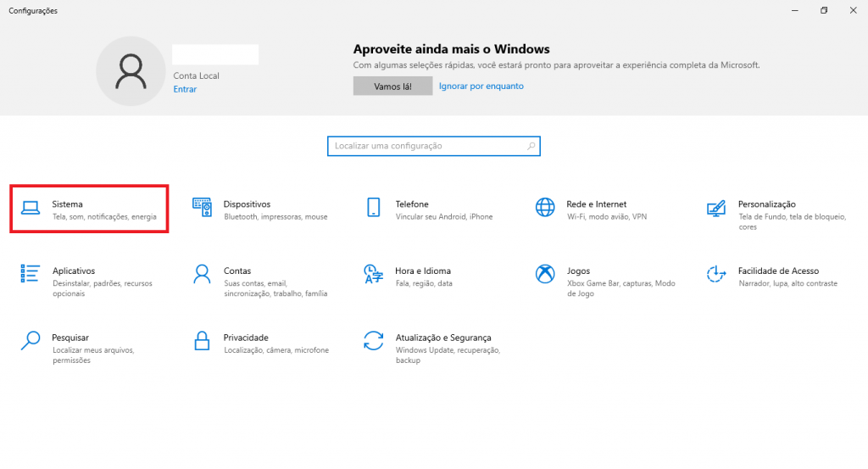Restore down the Configurações window
This screenshot has width=868, height=469.
(x=824, y=10)
